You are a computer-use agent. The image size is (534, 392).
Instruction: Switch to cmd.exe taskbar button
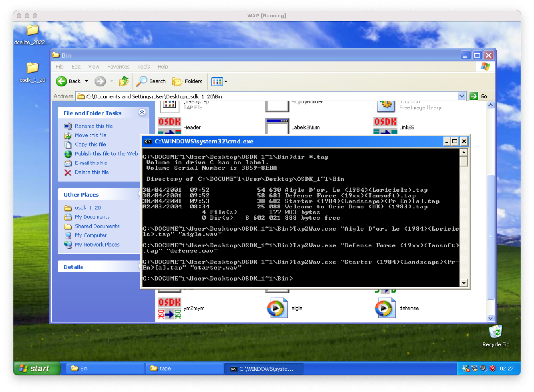coord(264,369)
